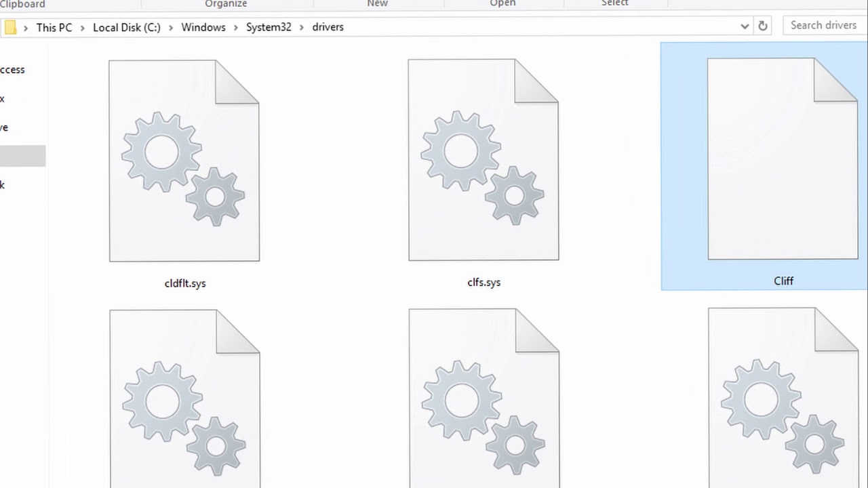
Task: Go to System32 in the breadcrumb
Action: pyautogui.click(x=269, y=27)
